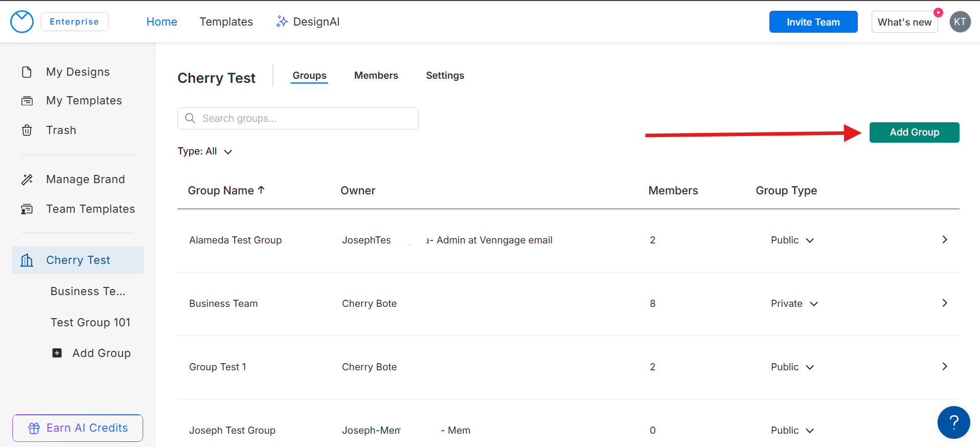Sort by Group Name arrow icon
This screenshot has width=980, height=447.
point(261,190)
